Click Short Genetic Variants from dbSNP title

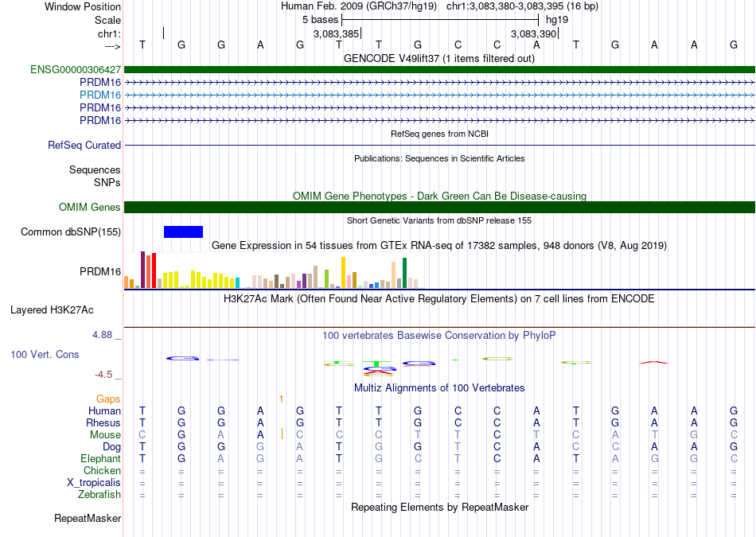tap(439, 221)
